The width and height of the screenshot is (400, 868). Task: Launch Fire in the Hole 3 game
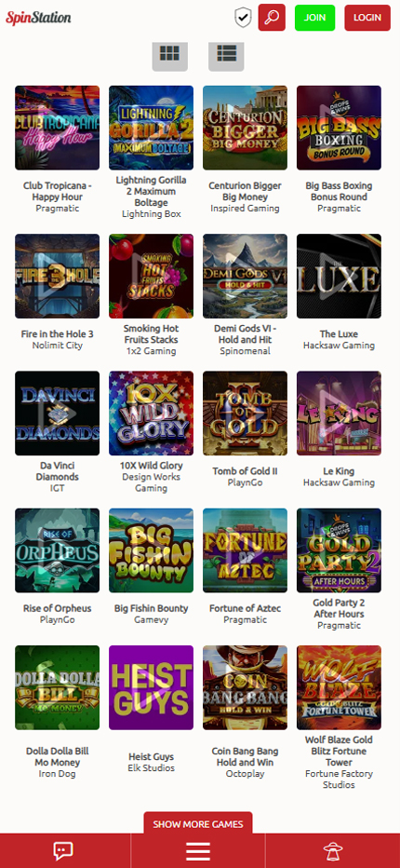pos(57,277)
